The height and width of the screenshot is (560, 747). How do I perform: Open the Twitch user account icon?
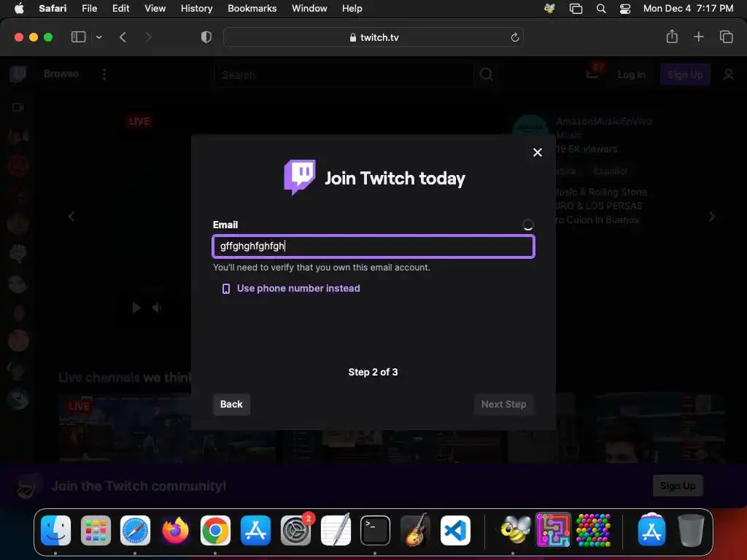pyautogui.click(x=729, y=74)
